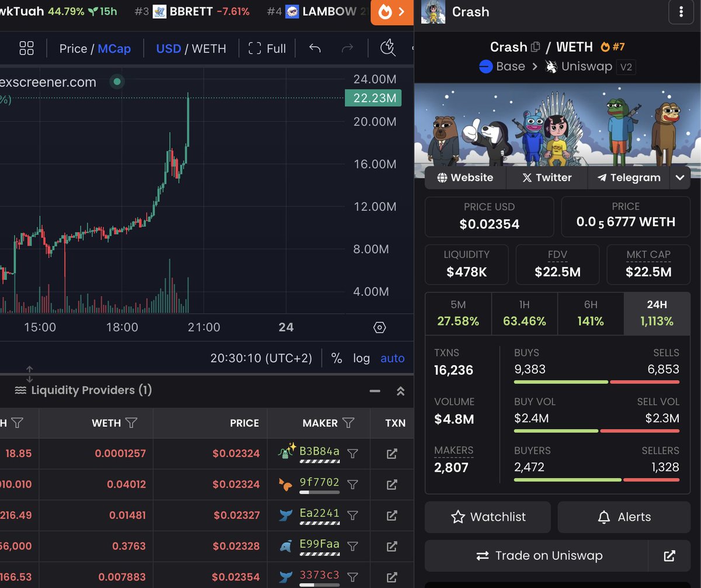701x588 pixels.
Task: Switch chart to MCap view
Action: pyautogui.click(x=114, y=49)
